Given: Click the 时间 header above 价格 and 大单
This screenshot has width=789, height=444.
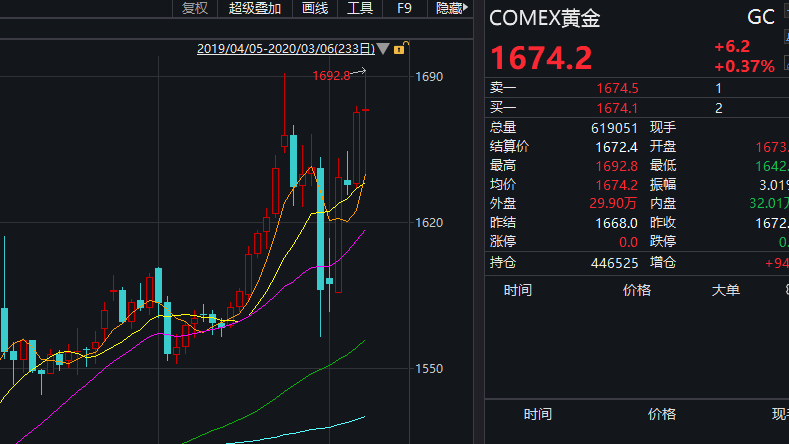Looking at the screenshot, I should pos(518,290).
